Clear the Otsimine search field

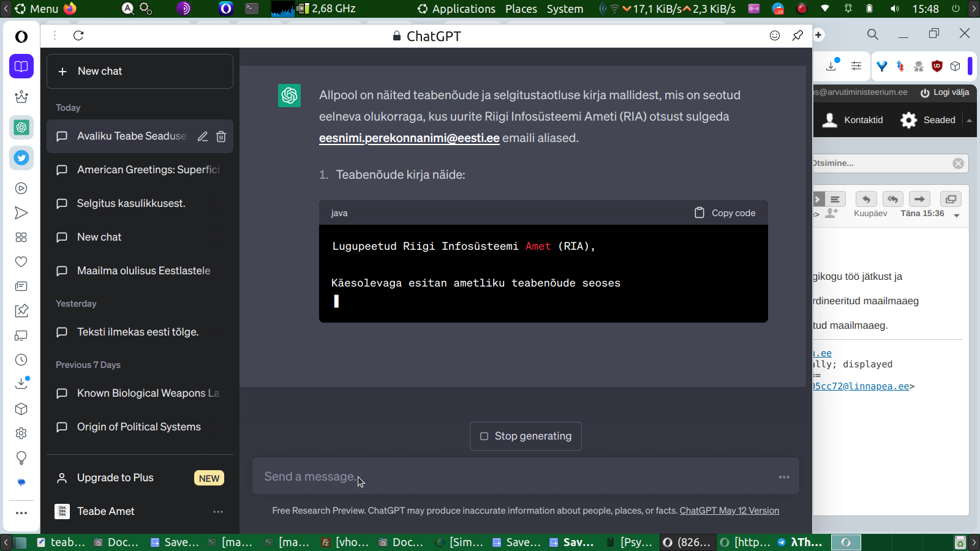pos(959,163)
